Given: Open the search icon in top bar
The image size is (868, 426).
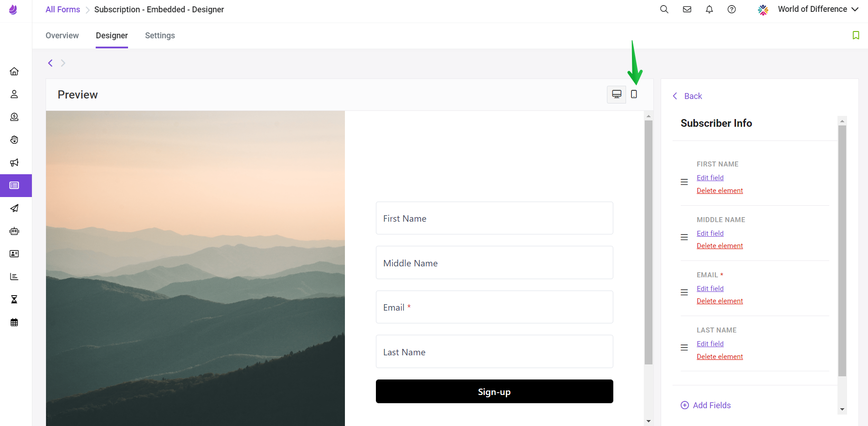Looking at the screenshot, I should coord(664,9).
